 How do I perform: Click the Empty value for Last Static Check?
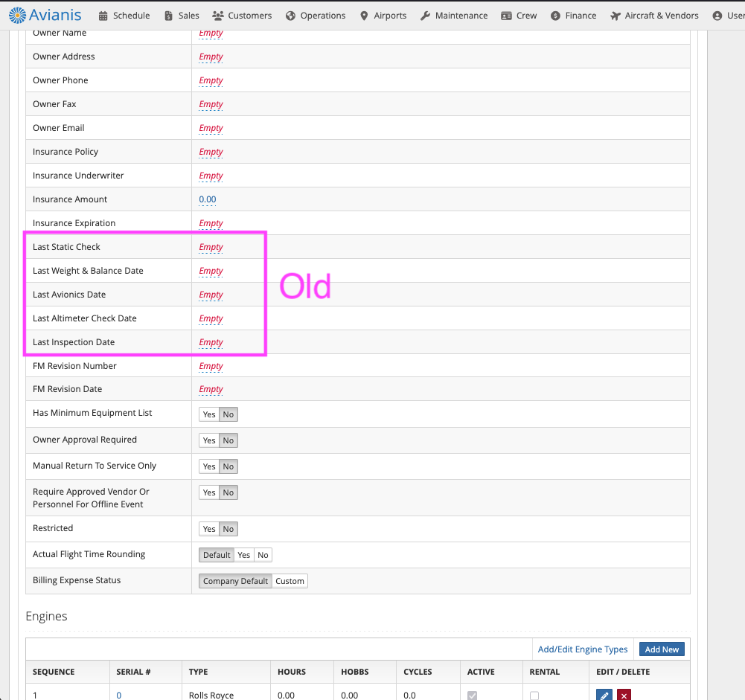coord(211,247)
